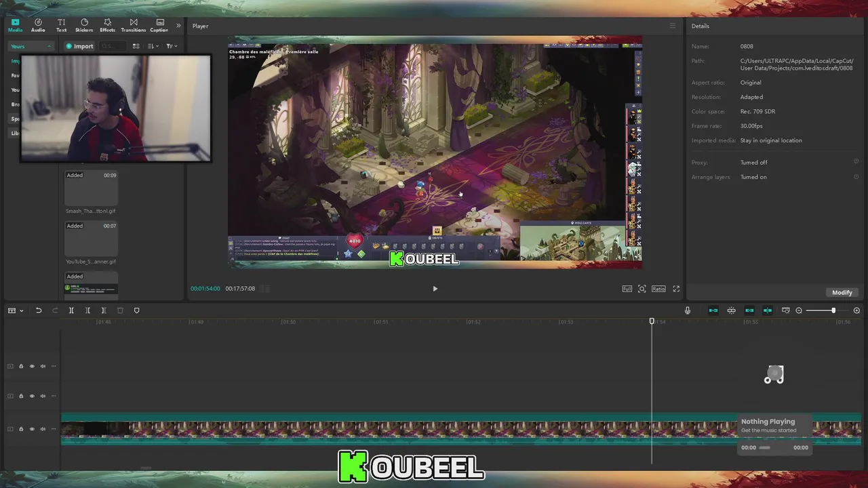Screen dimensions: 868x488
Task: Expand the timeline layout dropdown arrow
Action: coord(22,310)
